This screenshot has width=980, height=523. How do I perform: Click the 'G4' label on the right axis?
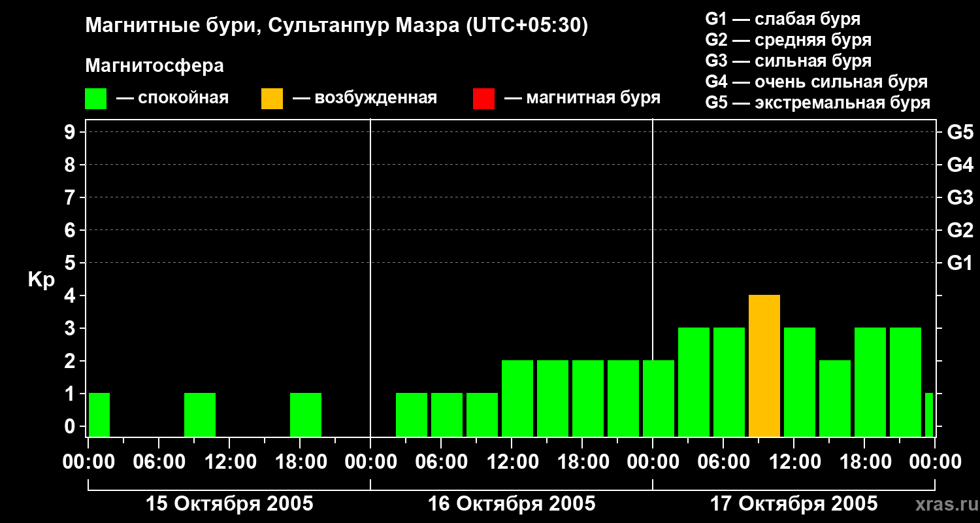(960, 165)
